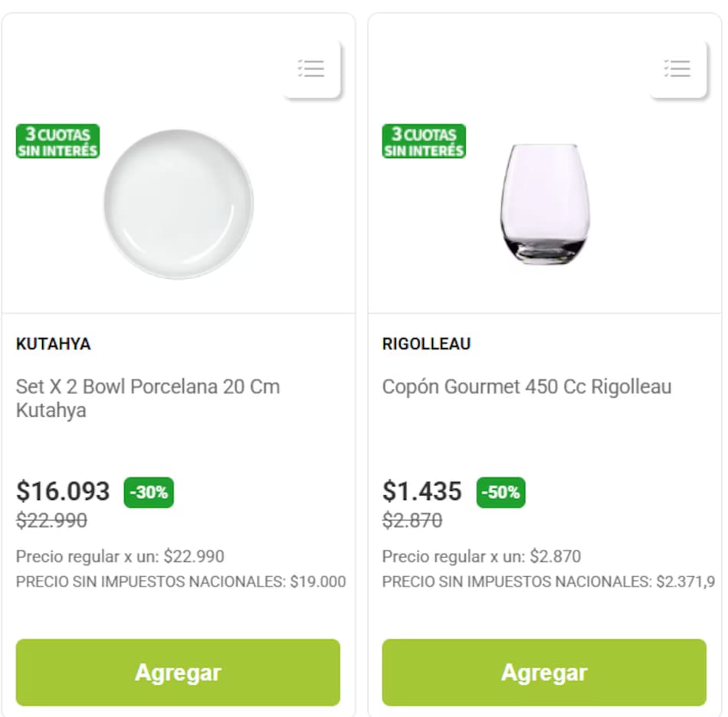Select the RIGOLLEAU brand name
The image size is (728, 717).
[x=426, y=344]
